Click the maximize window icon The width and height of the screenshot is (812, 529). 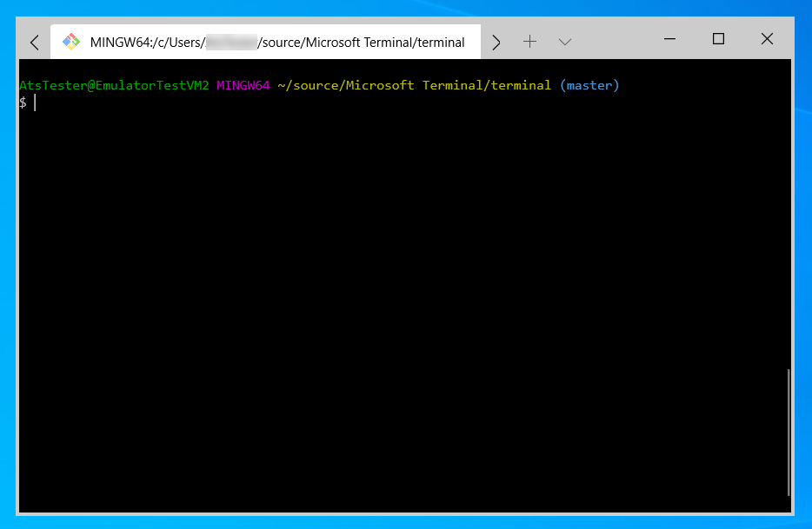[717, 39]
